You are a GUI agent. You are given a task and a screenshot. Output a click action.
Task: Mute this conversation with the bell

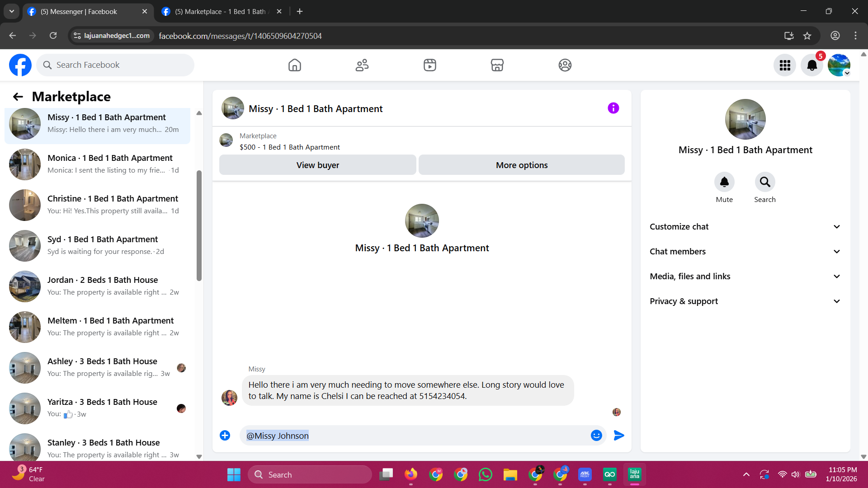point(724,182)
